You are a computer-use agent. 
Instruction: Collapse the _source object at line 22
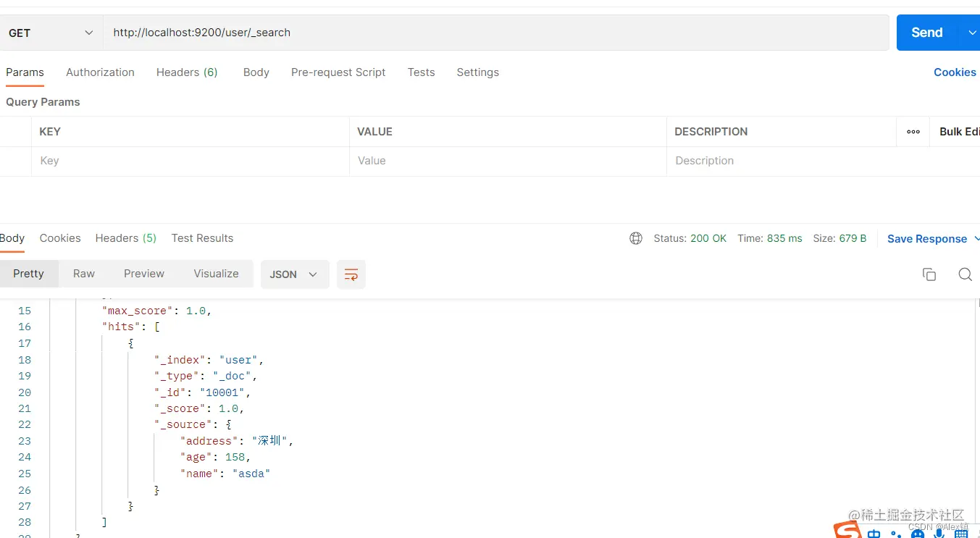point(228,425)
